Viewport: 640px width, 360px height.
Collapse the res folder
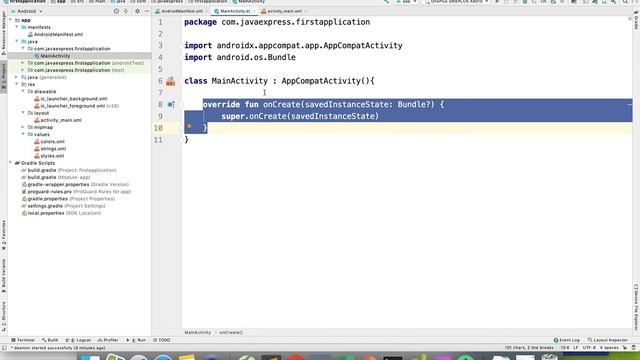17,84
